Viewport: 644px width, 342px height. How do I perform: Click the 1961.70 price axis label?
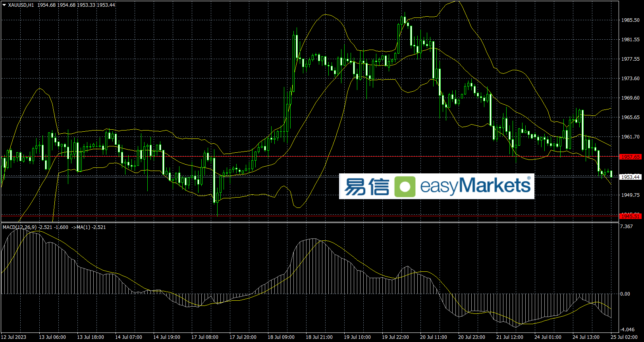pos(631,137)
